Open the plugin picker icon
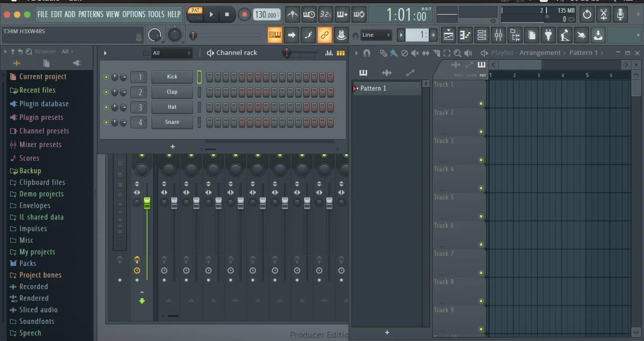Image resolution: width=644 pixels, height=341 pixels. click(x=549, y=35)
